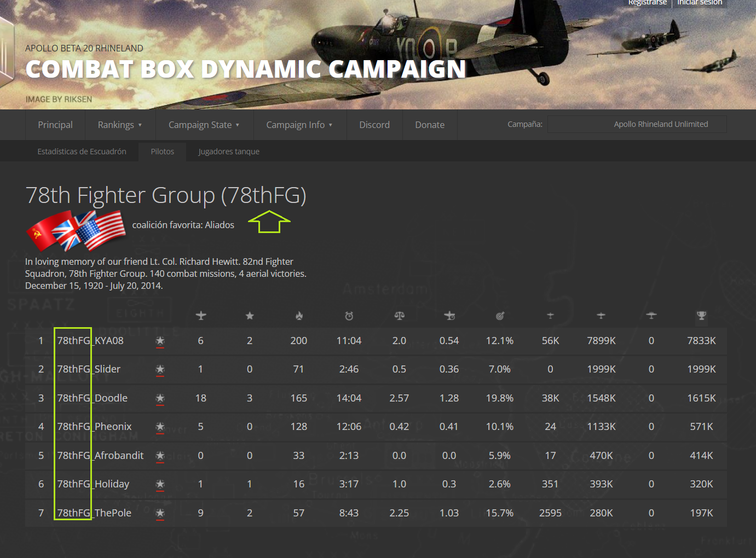The height and width of the screenshot is (558, 756).
Task: Switch to Estadísticas de Escuadrón tab
Action: (82, 152)
